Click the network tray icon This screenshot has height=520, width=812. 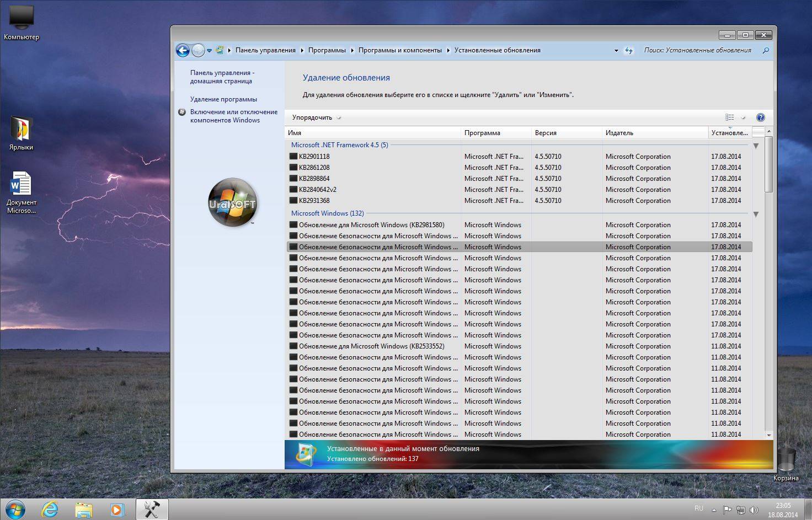coord(741,510)
